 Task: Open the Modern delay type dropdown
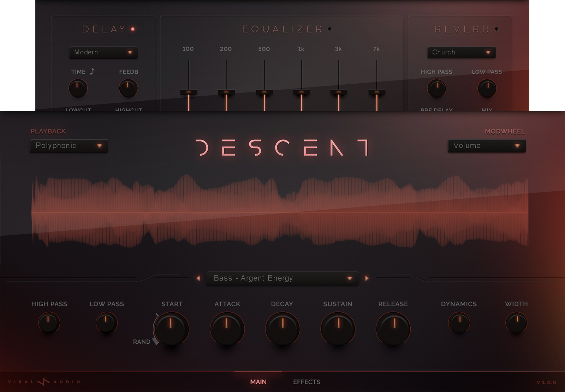(x=103, y=52)
